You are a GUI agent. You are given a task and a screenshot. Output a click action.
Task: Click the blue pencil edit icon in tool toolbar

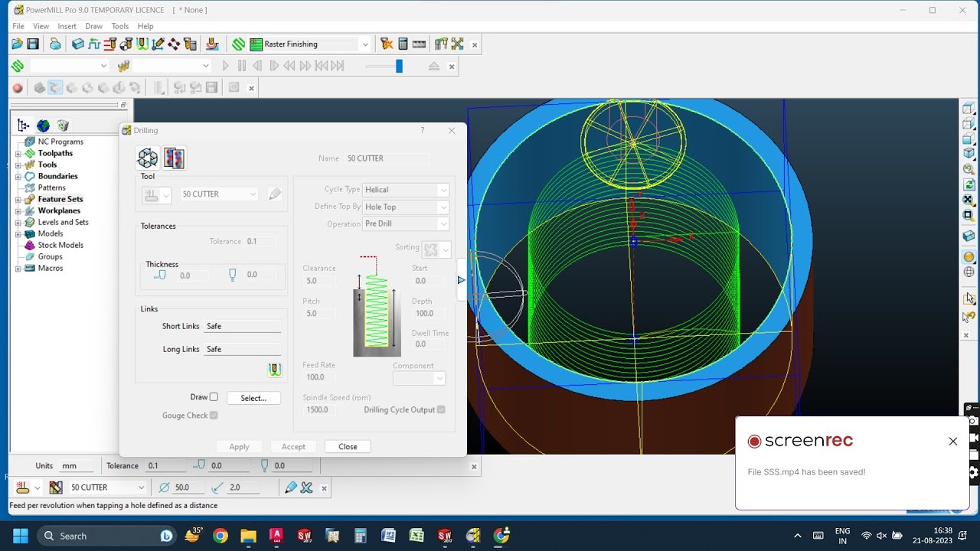pos(291,487)
